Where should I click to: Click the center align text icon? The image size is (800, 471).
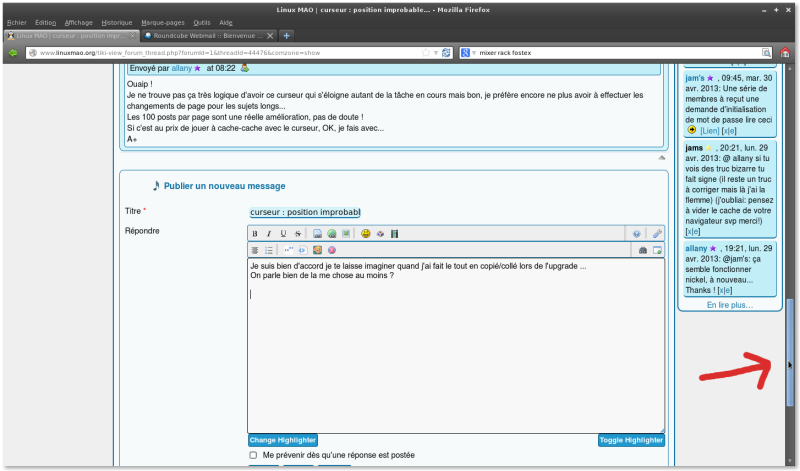point(255,250)
